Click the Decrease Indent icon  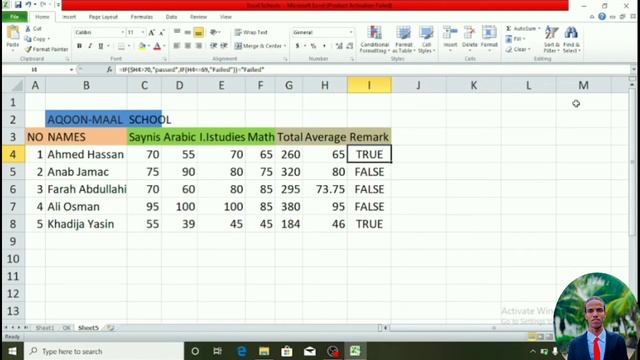[213, 46]
